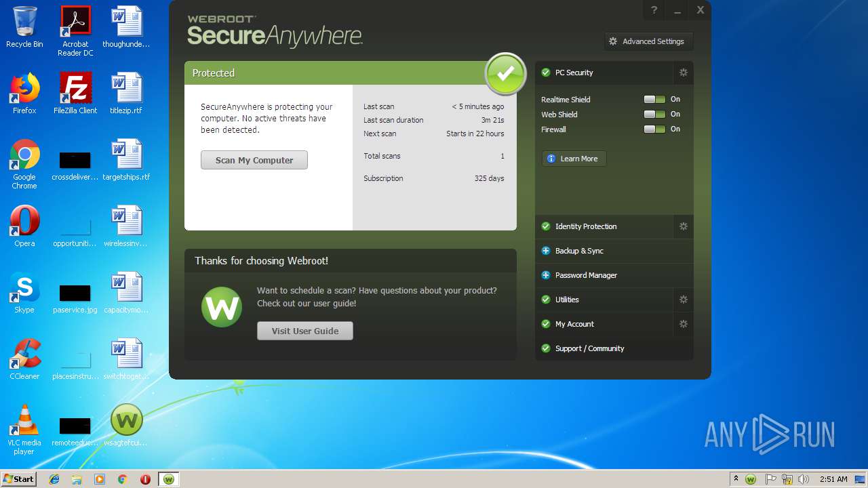
Task: Open Utilities settings gear
Action: point(684,300)
